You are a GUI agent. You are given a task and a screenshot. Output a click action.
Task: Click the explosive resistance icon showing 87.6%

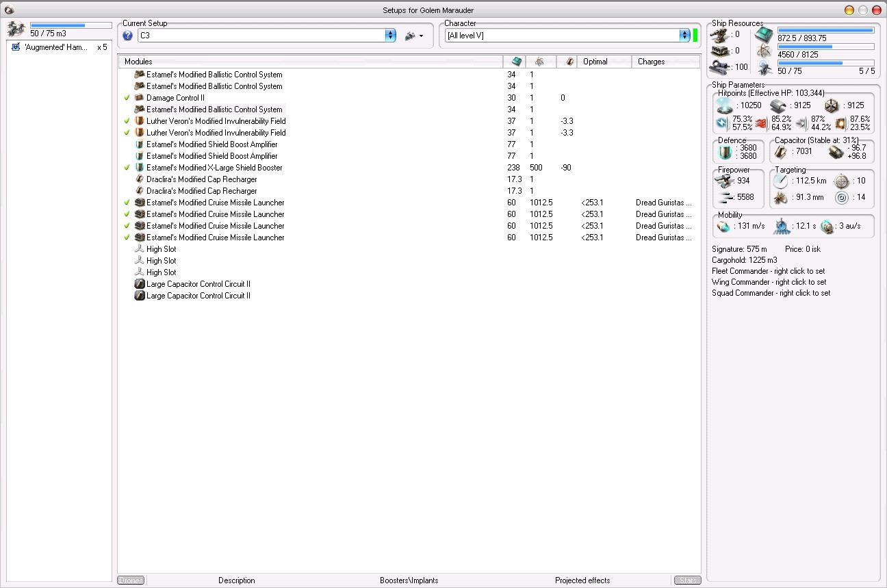(x=840, y=123)
